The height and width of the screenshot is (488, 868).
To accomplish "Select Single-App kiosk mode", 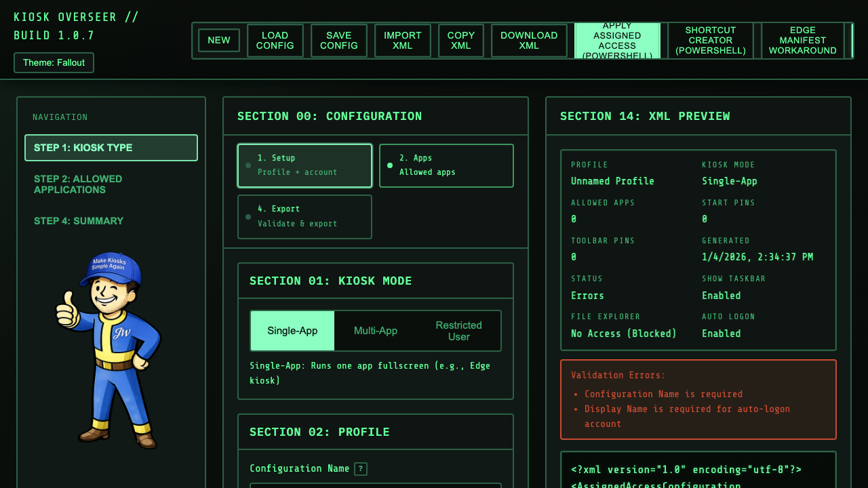I will (x=292, y=331).
